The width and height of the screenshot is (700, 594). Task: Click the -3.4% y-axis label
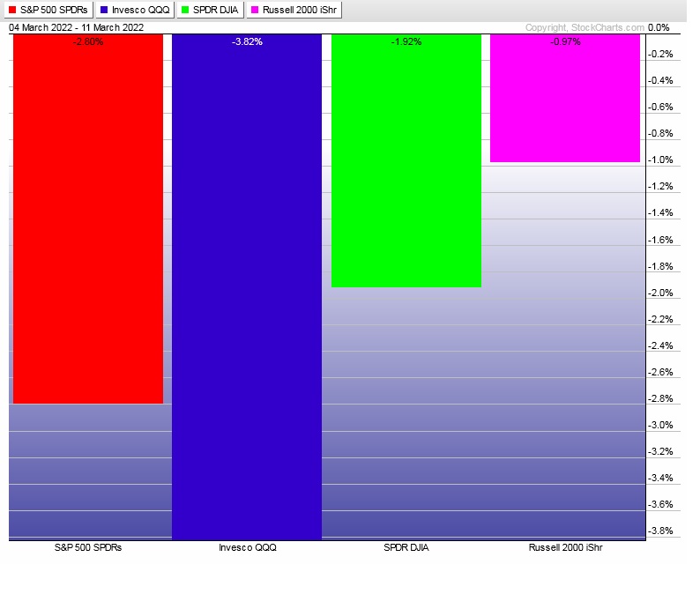point(660,478)
